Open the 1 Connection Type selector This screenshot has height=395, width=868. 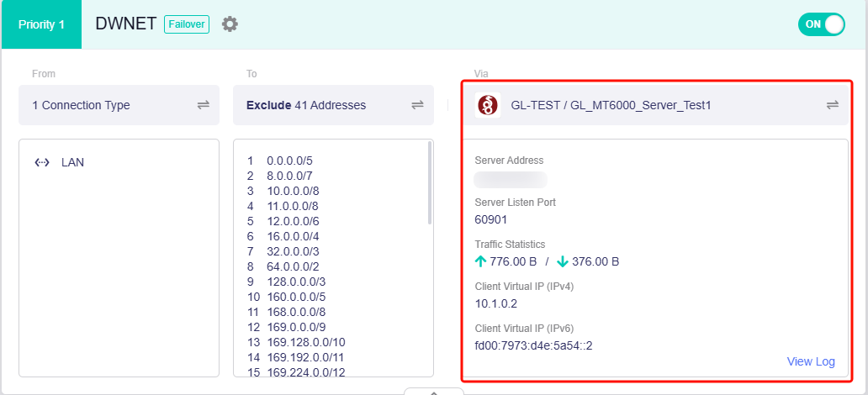pyautogui.click(x=109, y=105)
